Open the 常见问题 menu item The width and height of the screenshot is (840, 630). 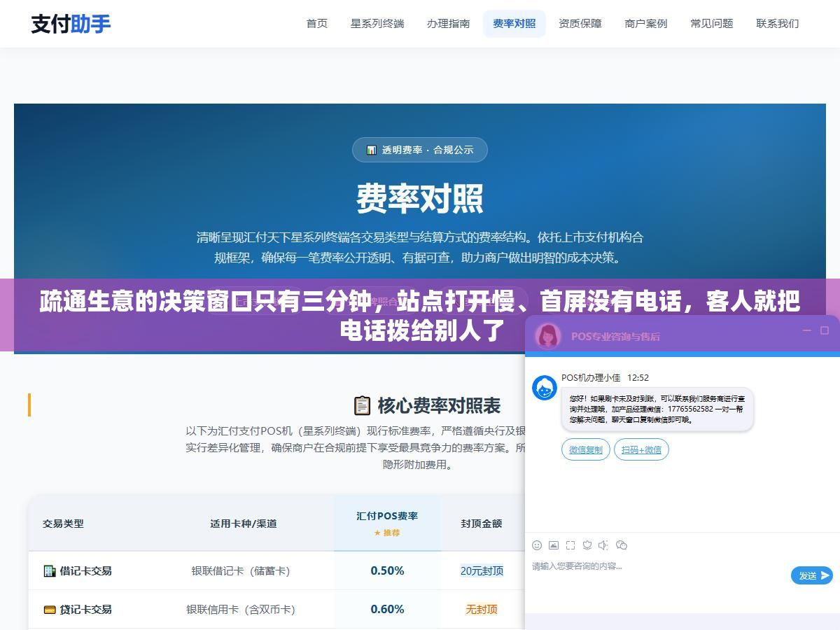tap(712, 24)
